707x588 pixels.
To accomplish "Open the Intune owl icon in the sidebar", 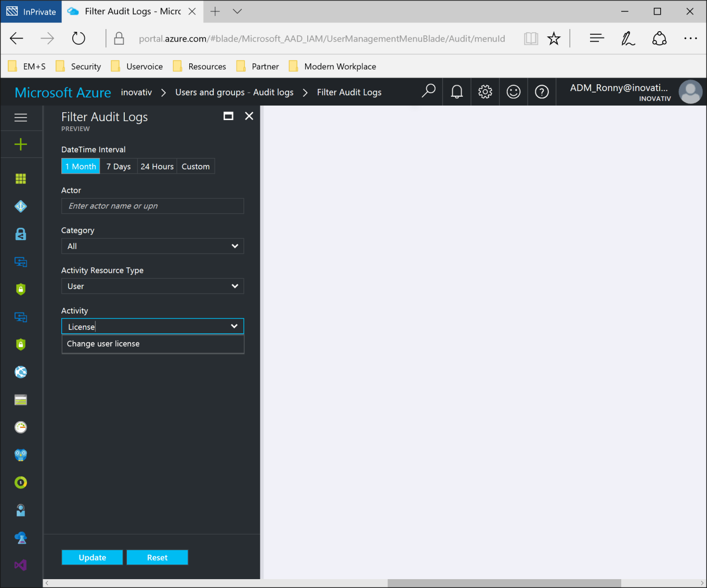I will tap(21, 454).
